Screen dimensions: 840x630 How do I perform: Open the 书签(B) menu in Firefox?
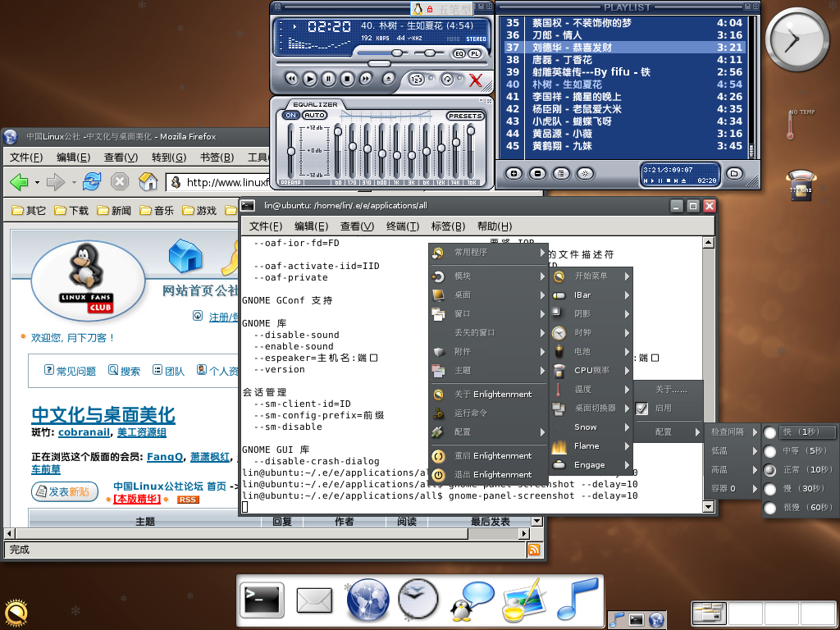click(x=217, y=157)
